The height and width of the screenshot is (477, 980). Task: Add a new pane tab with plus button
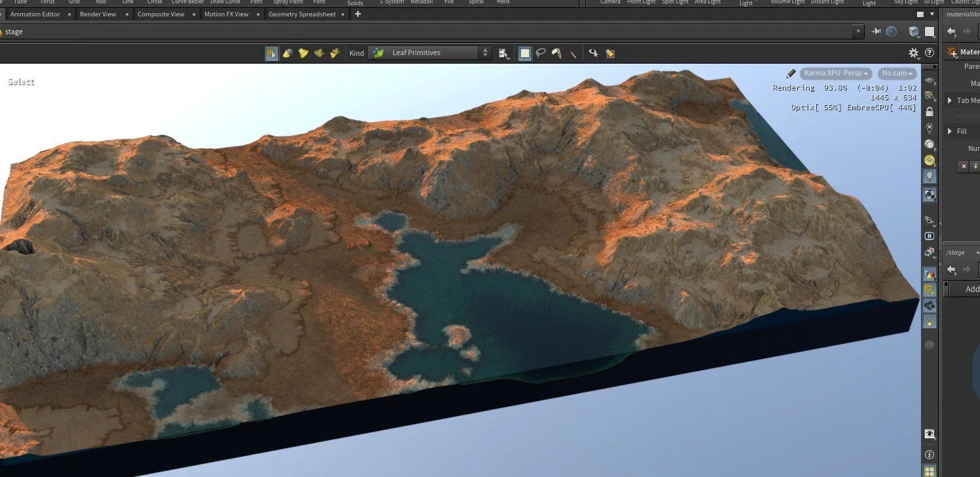[357, 14]
